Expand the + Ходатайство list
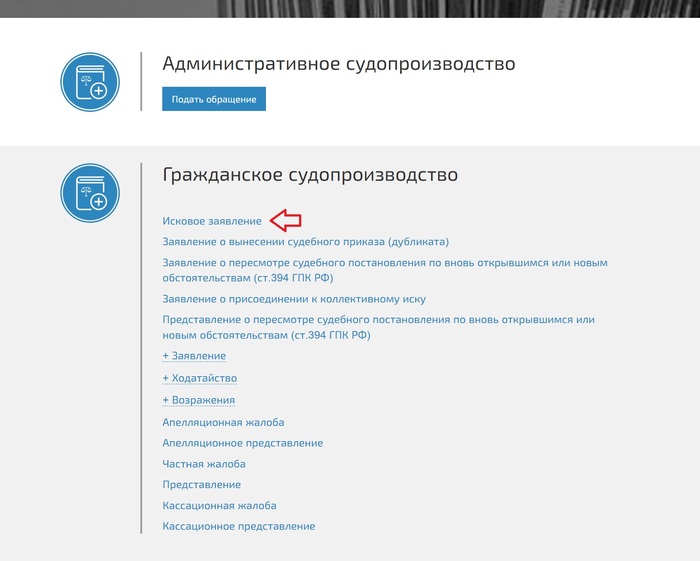The height and width of the screenshot is (561, 700). pos(199,378)
